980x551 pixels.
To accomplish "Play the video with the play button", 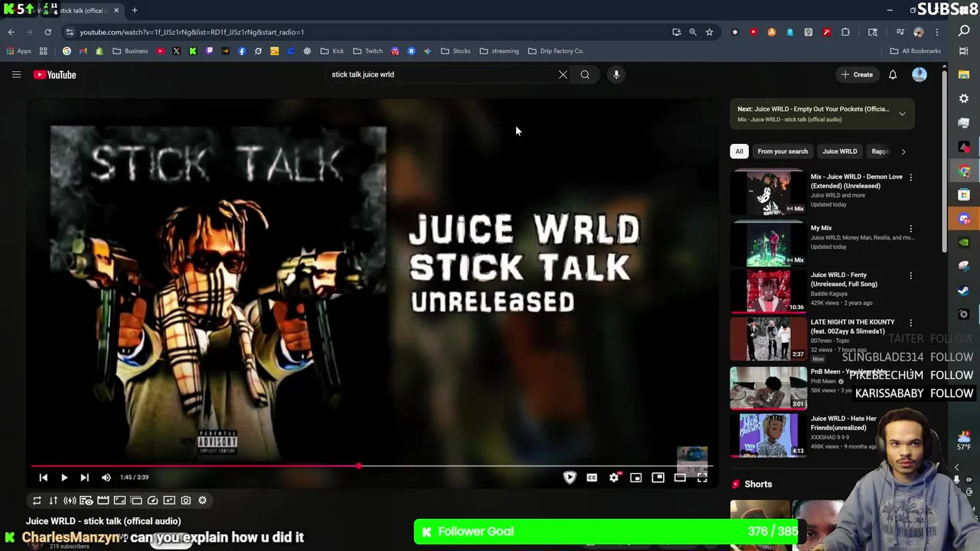I will click(64, 478).
